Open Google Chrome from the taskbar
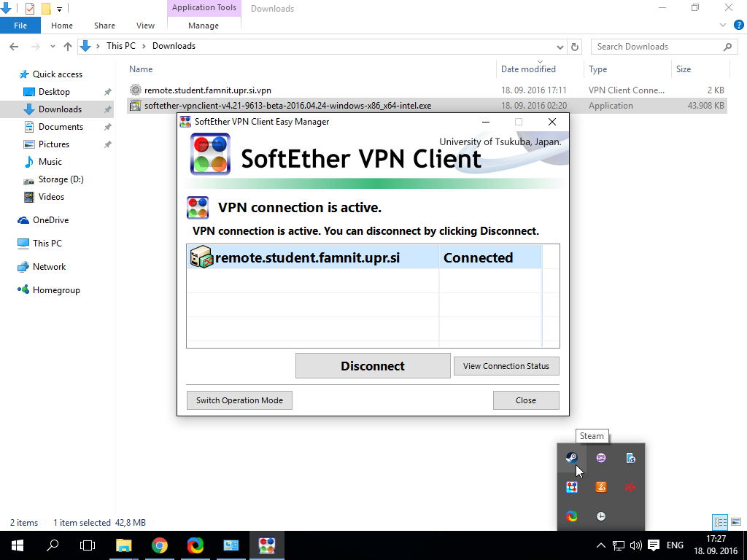This screenshot has height=560, width=747. [x=159, y=545]
